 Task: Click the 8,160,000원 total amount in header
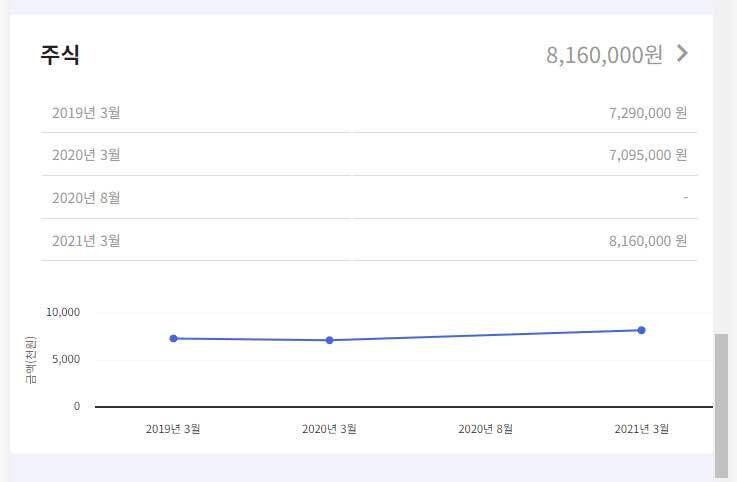[604, 55]
